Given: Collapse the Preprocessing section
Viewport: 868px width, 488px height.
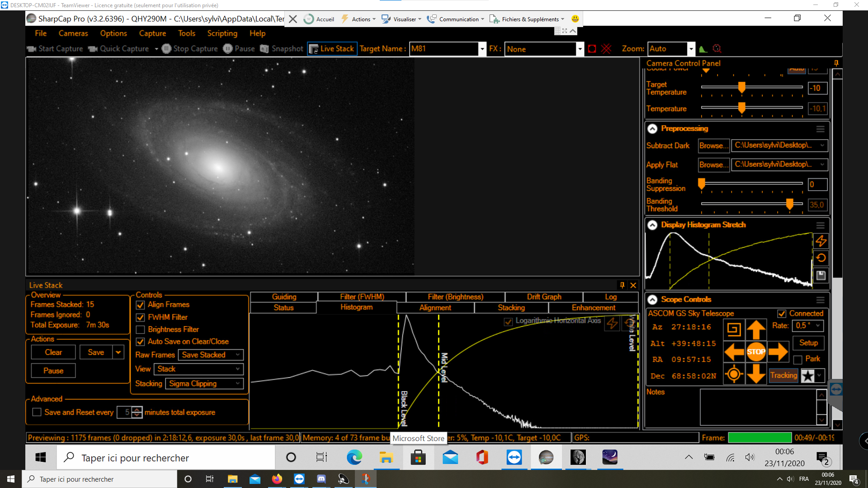Looking at the screenshot, I should pos(652,129).
